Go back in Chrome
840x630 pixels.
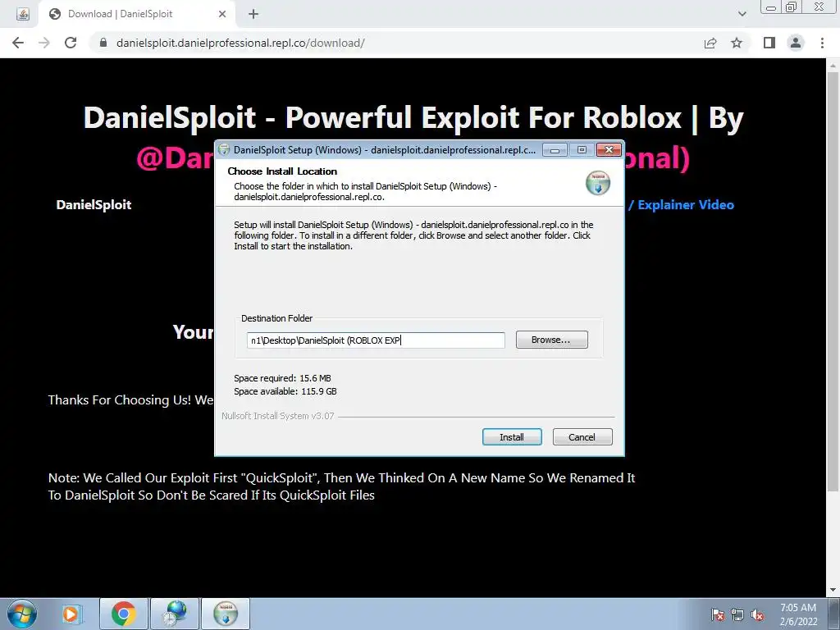click(18, 43)
